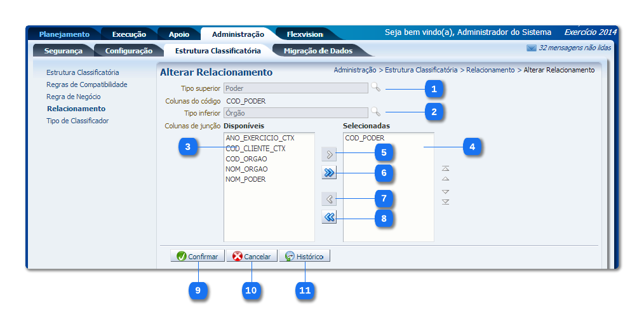Move selected column to bottom icon
This screenshot has width=644, height=324.
445,202
